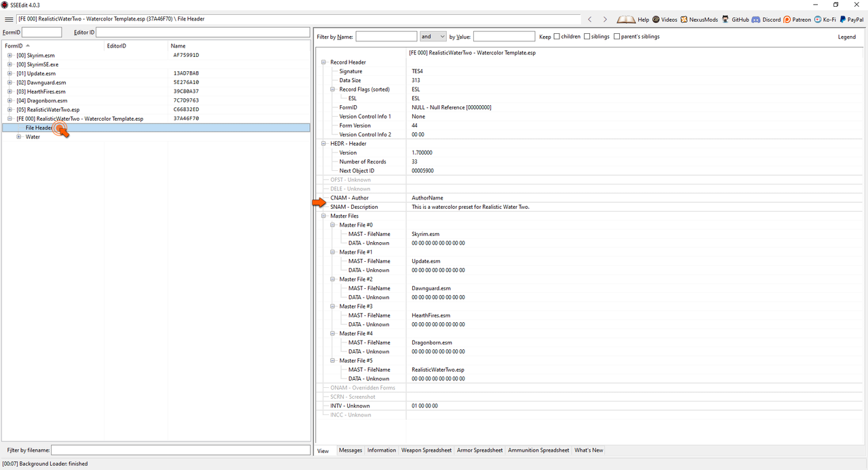Select the Version value 1.700000
The width and height of the screenshot is (868, 470).
422,153
